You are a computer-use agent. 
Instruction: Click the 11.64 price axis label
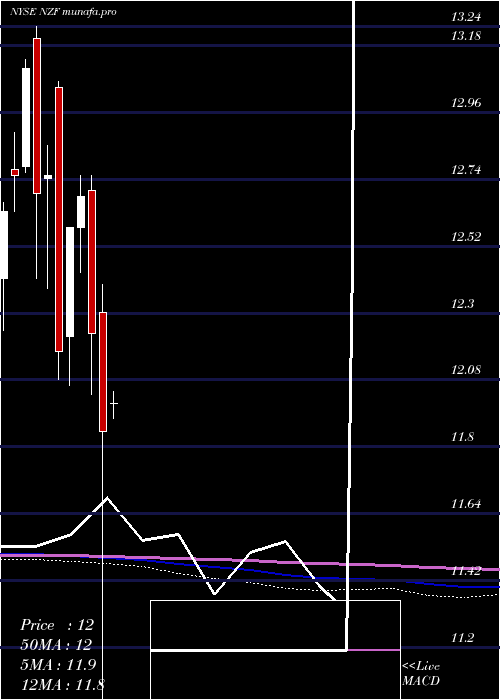pos(466,504)
